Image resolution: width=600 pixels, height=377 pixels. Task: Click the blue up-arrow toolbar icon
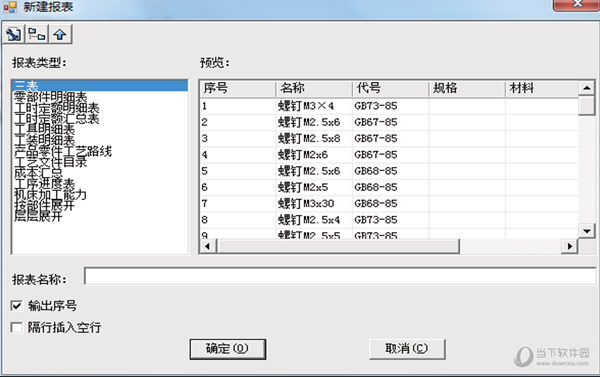point(60,34)
